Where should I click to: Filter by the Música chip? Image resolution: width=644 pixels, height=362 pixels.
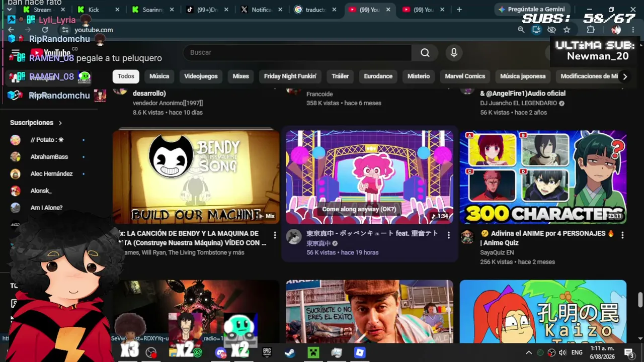pyautogui.click(x=159, y=76)
